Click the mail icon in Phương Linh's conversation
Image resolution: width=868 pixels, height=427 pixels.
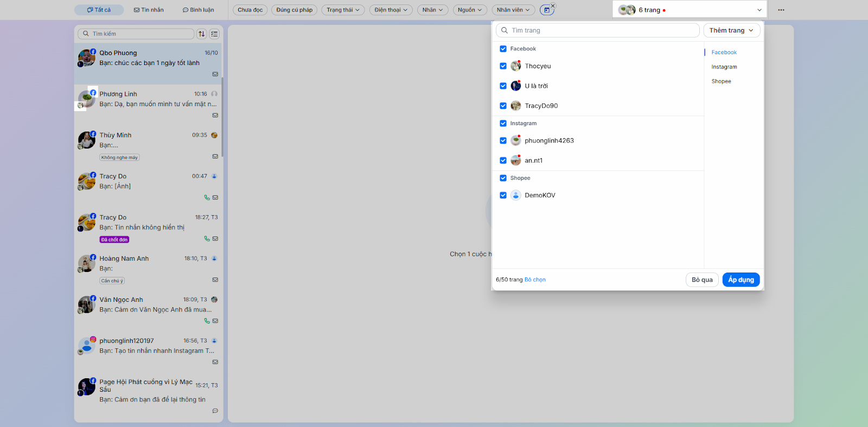(x=215, y=115)
